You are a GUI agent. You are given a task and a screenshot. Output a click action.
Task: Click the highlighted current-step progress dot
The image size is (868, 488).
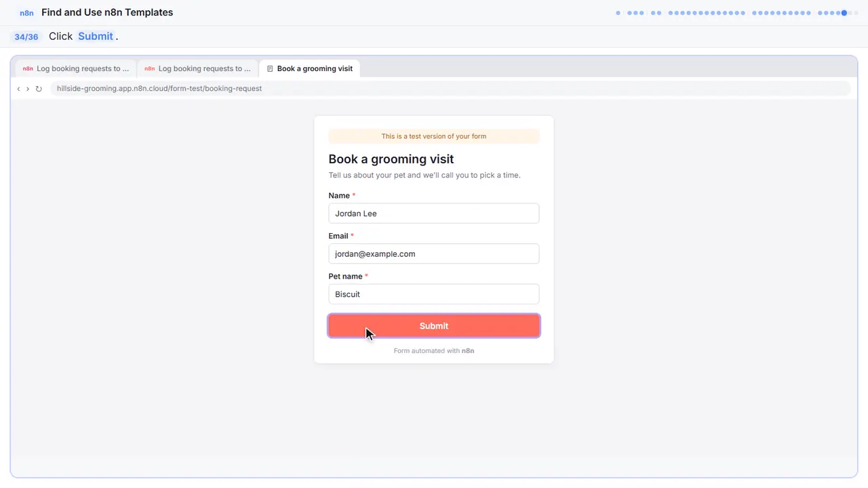click(x=844, y=13)
